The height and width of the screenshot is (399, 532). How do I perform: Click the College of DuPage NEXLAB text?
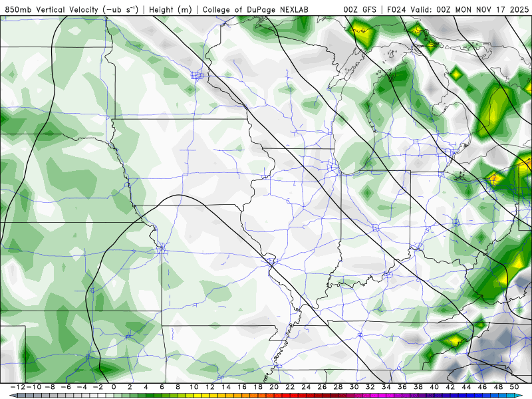coord(255,10)
